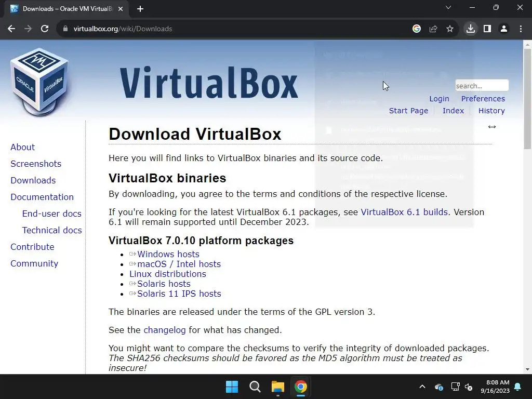Open Community in sidebar
The image size is (532, 399).
pyautogui.click(x=34, y=263)
